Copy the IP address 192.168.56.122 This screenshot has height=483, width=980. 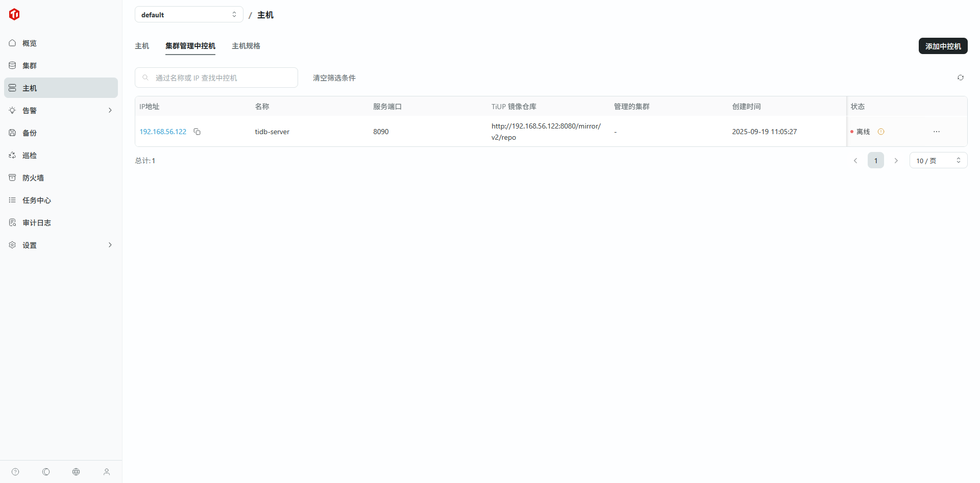tap(197, 132)
